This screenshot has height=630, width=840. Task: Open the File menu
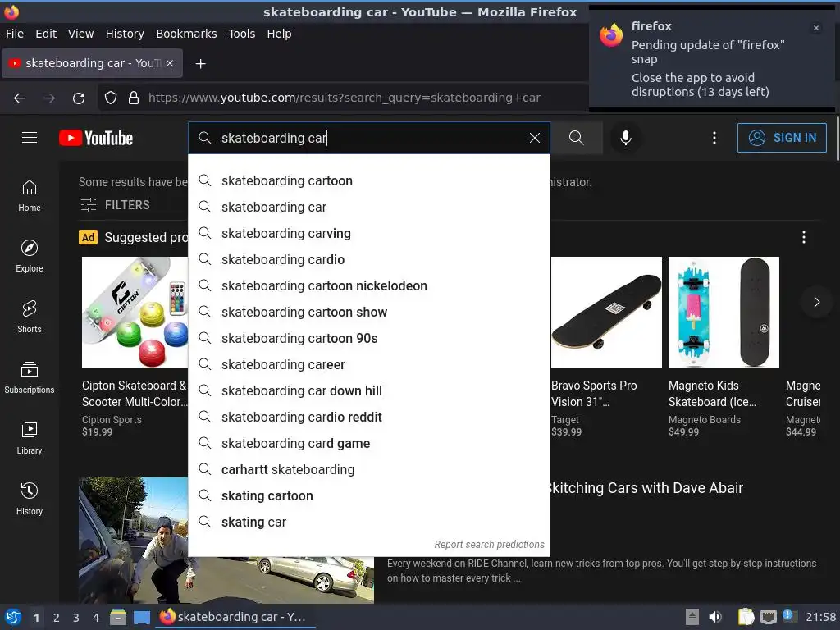pyautogui.click(x=15, y=34)
